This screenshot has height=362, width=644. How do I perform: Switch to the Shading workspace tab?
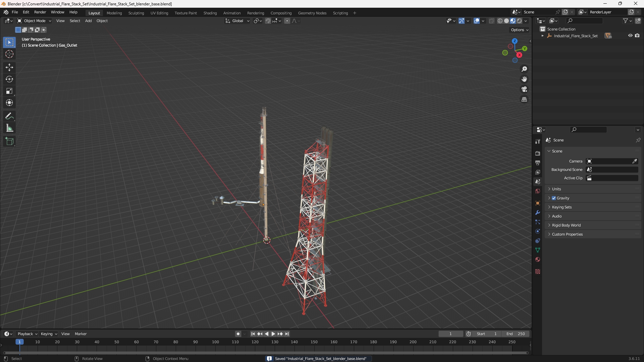click(x=210, y=13)
